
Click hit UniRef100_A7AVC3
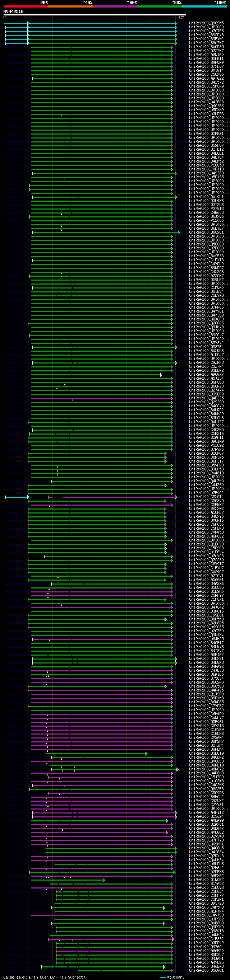206,556
